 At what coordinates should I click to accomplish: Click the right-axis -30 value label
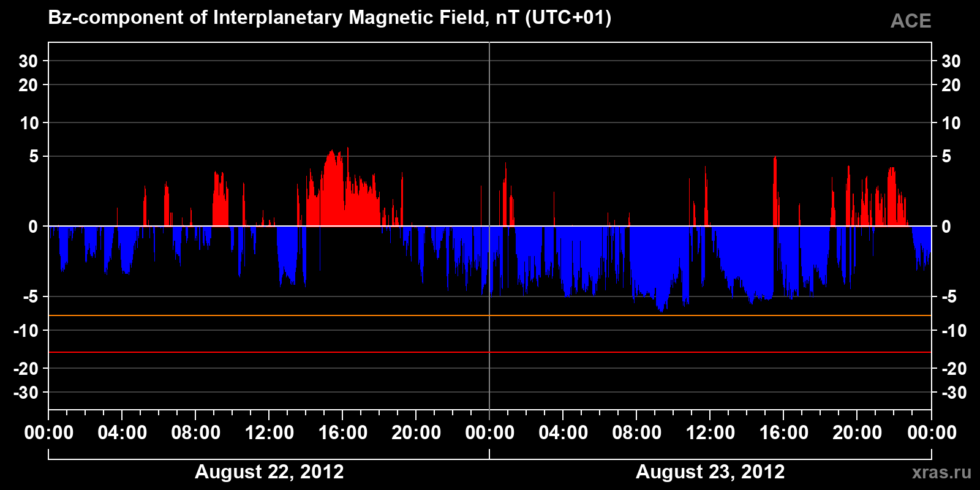pyautogui.click(x=954, y=393)
